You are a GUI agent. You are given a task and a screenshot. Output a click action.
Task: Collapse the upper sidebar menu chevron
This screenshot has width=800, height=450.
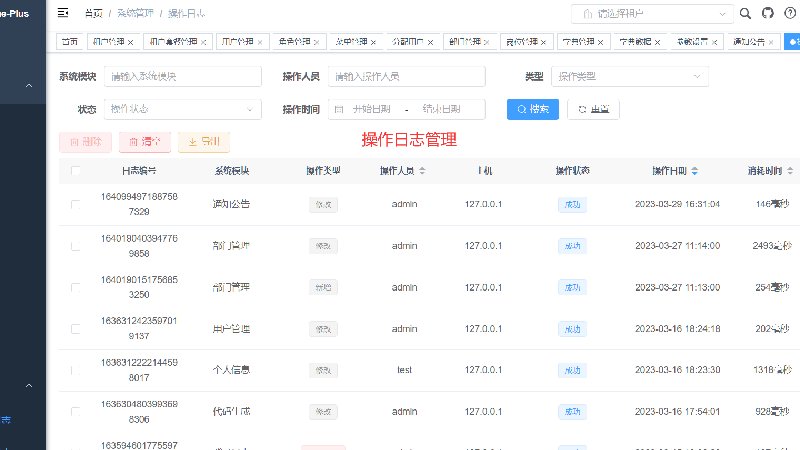click(x=29, y=86)
